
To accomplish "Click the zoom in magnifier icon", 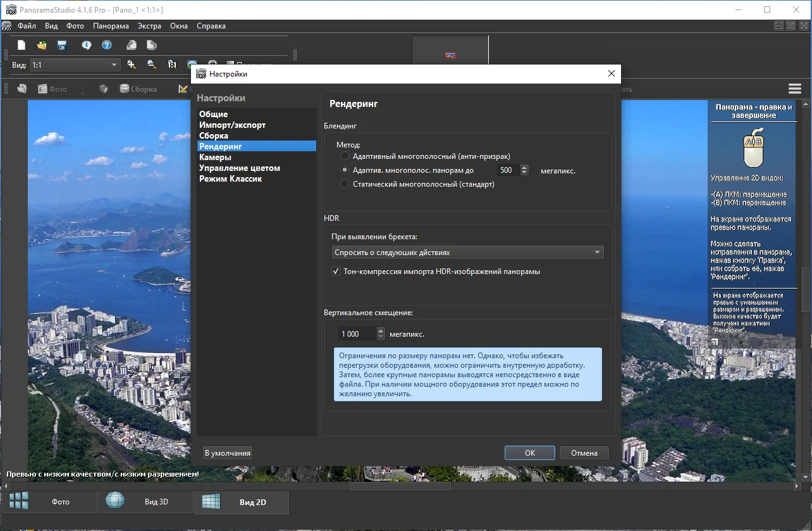I will (x=132, y=65).
